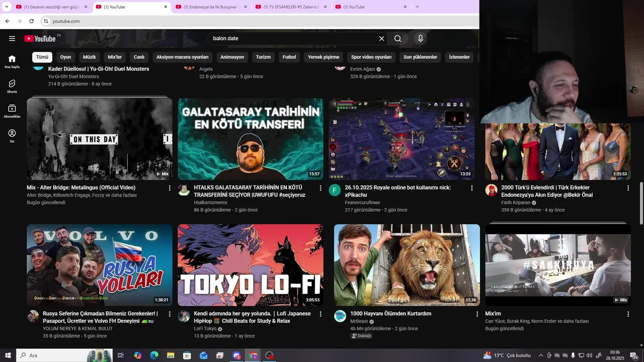Open Abonelikler in the sidebar
This screenshot has width=644, height=362.
12,111
